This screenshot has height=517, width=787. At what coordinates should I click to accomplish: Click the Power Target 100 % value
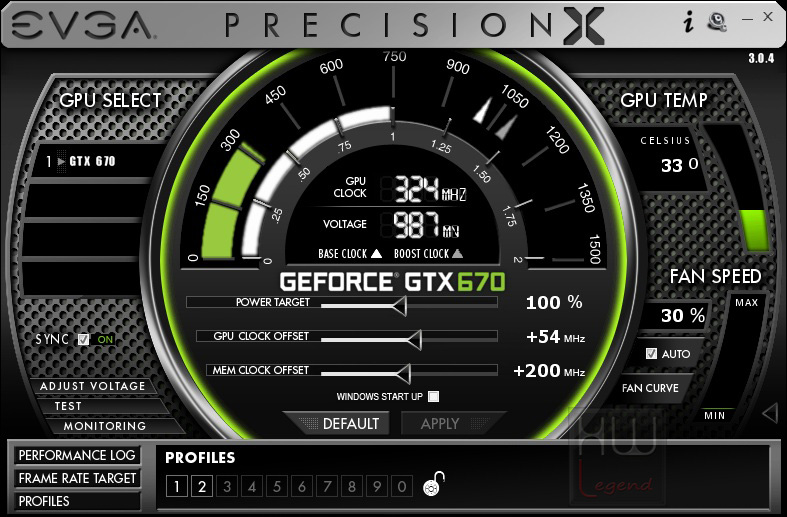(554, 302)
